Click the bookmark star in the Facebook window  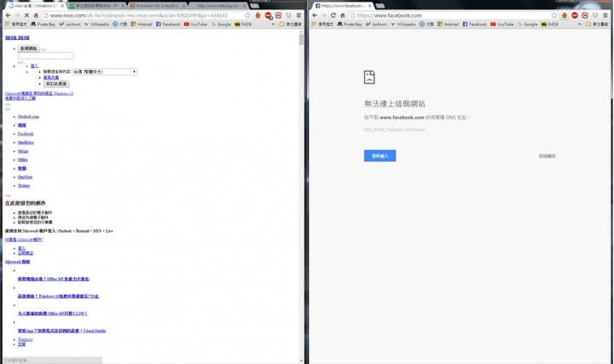click(554, 15)
